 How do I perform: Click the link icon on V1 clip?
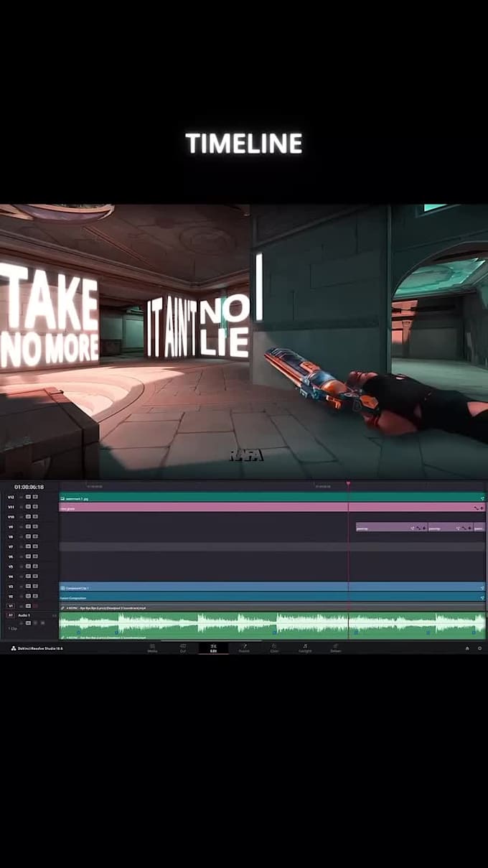pos(63,607)
